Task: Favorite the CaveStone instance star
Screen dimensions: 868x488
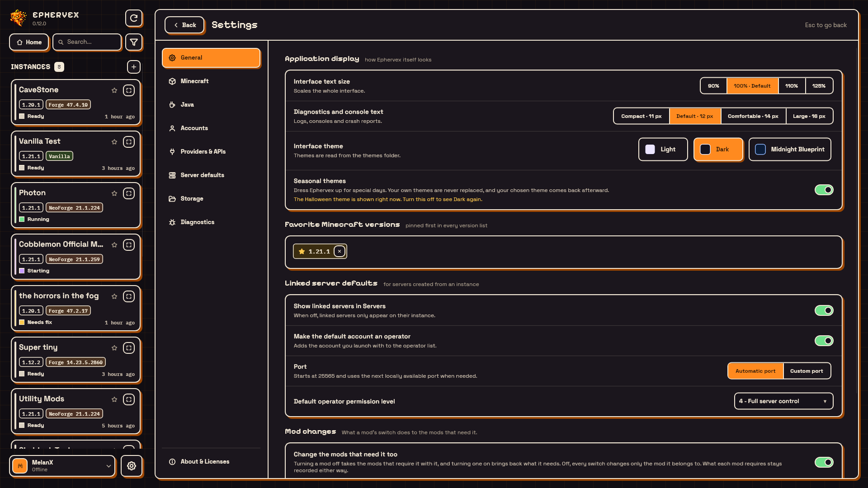Action: click(x=114, y=90)
